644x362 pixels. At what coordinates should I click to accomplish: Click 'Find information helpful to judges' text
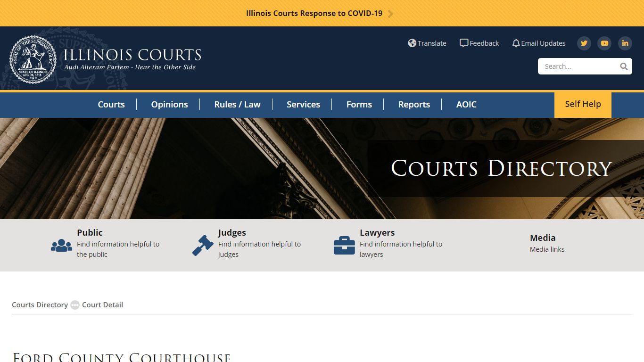(x=259, y=249)
